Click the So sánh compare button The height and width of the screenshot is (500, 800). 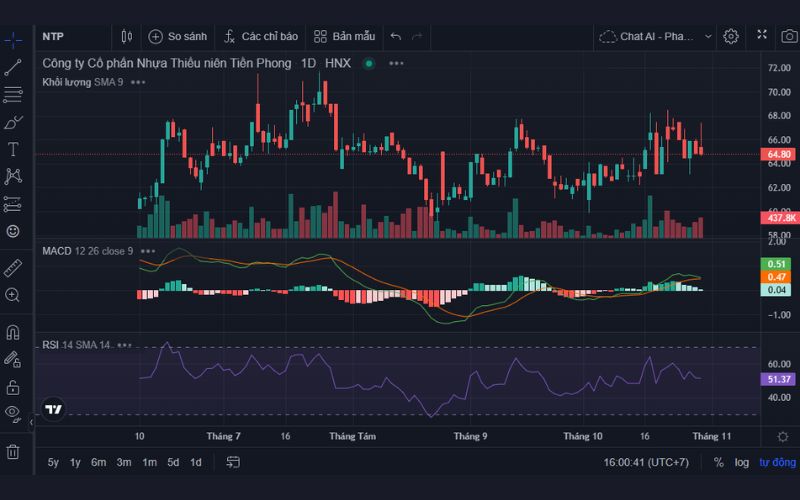pos(178,36)
